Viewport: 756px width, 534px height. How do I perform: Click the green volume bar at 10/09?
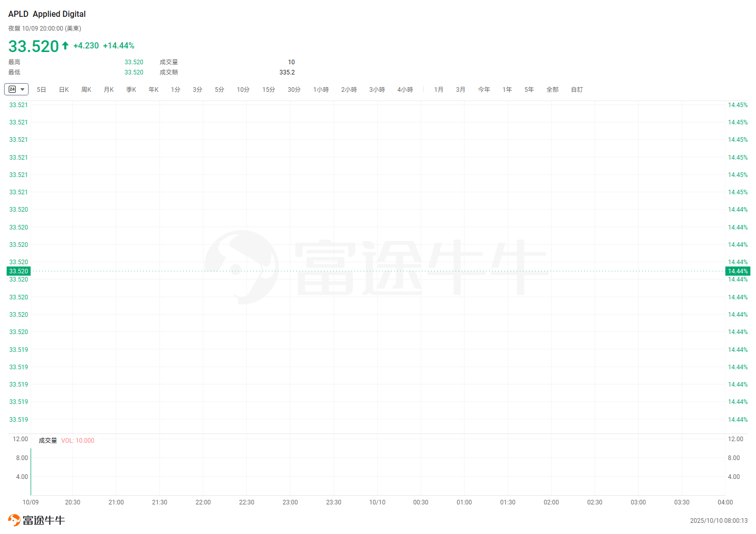(31, 472)
